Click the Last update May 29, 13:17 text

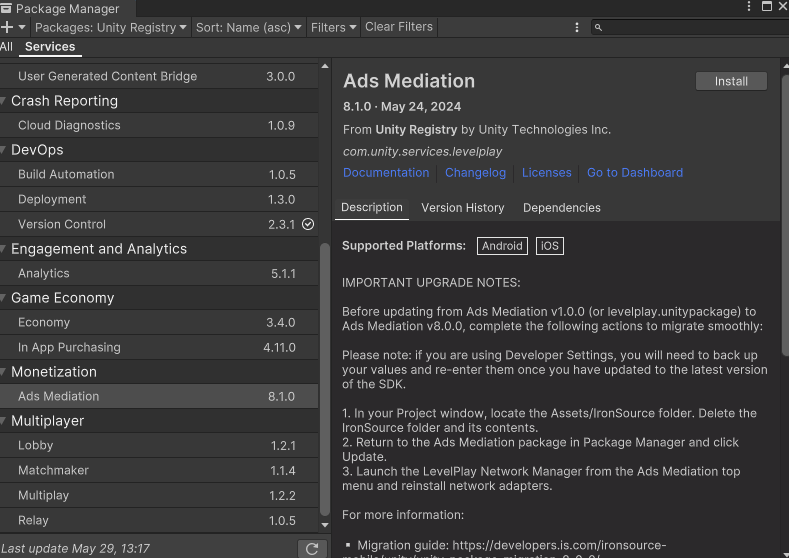75,548
